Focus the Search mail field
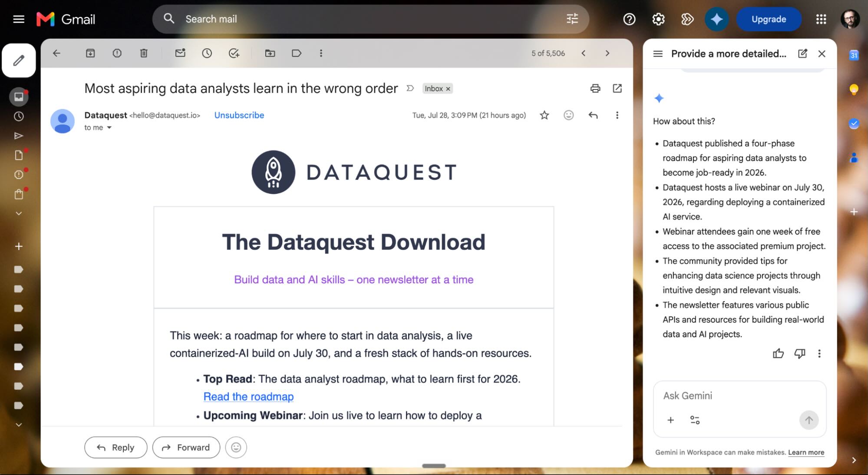This screenshot has width=868, height=475. click(x=370, y=19)
